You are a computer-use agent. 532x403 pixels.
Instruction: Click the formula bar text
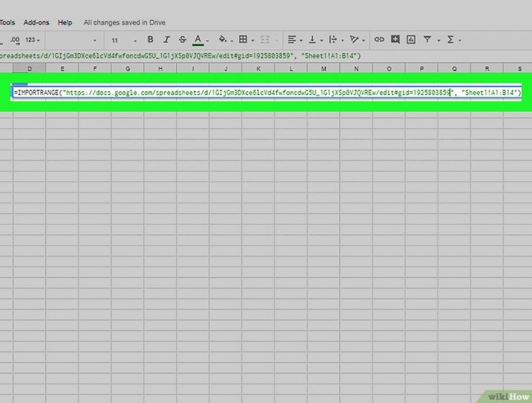pos(180,56)
